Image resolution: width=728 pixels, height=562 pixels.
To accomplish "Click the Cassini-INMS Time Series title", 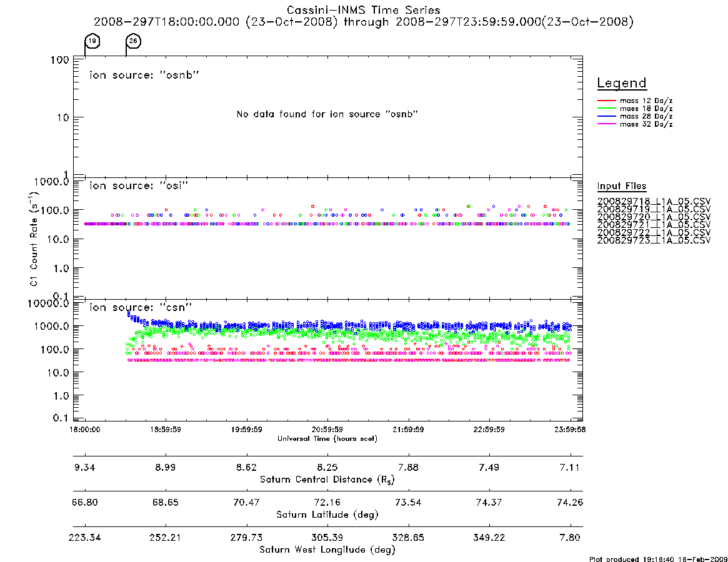I will pyautogui.click(x=364, y=10).
